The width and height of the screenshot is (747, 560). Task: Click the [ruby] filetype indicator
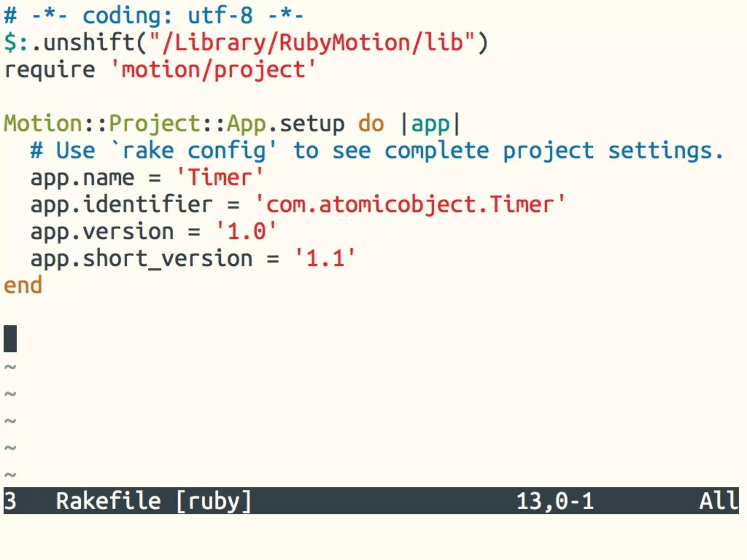(x=214, y=501)
